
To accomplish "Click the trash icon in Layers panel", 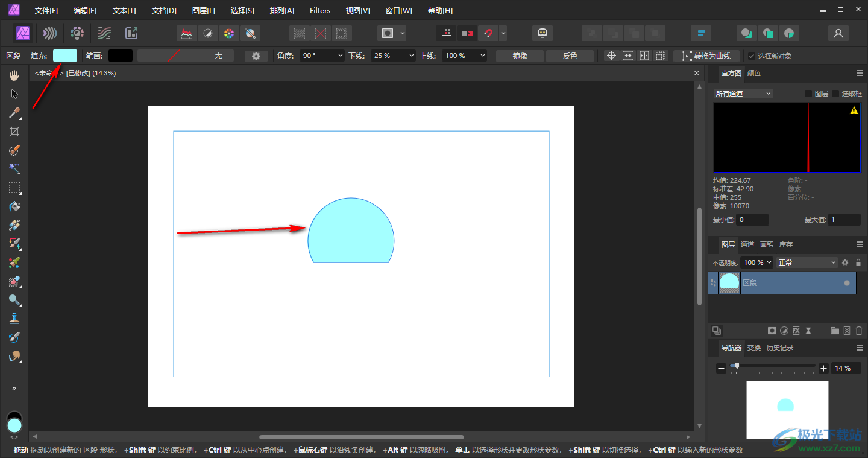I will click(x=859, y=331).
